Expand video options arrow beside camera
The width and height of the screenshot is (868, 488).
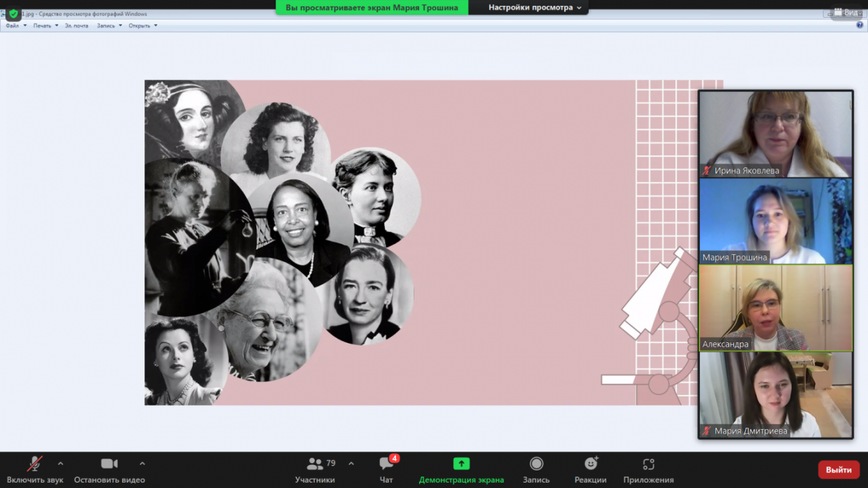142,464
